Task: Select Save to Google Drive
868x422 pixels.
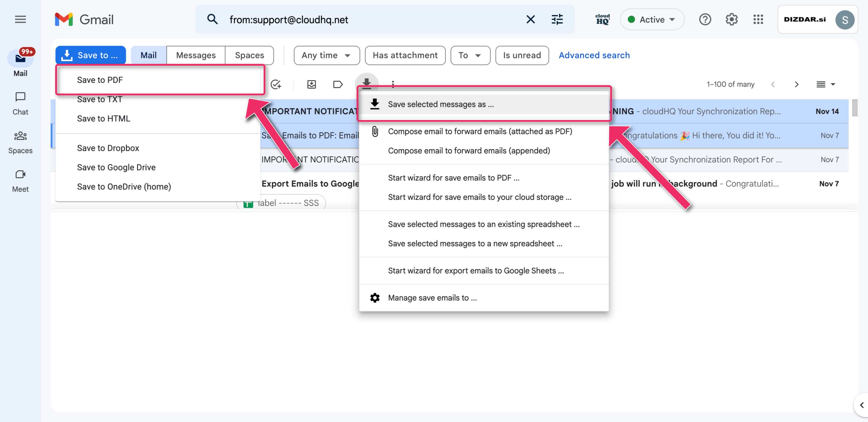Action: tap(158, 168)
